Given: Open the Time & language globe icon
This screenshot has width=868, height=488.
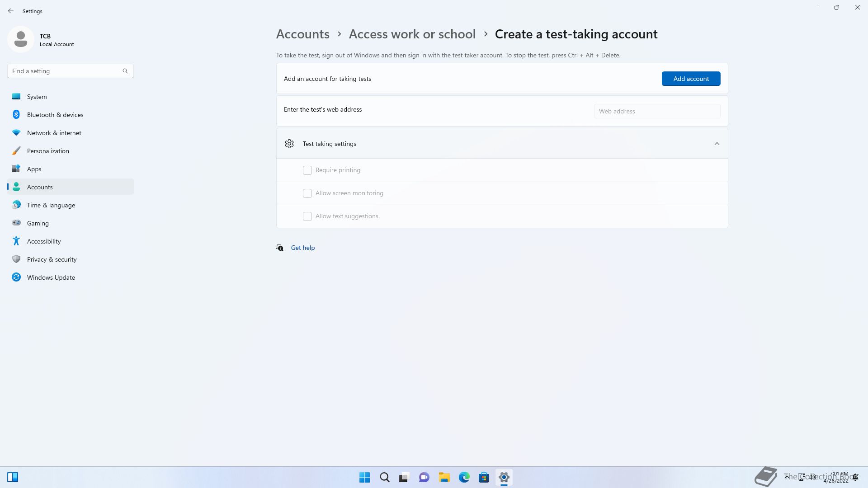Looking at the screenshot, I should (x=16, y=205).
